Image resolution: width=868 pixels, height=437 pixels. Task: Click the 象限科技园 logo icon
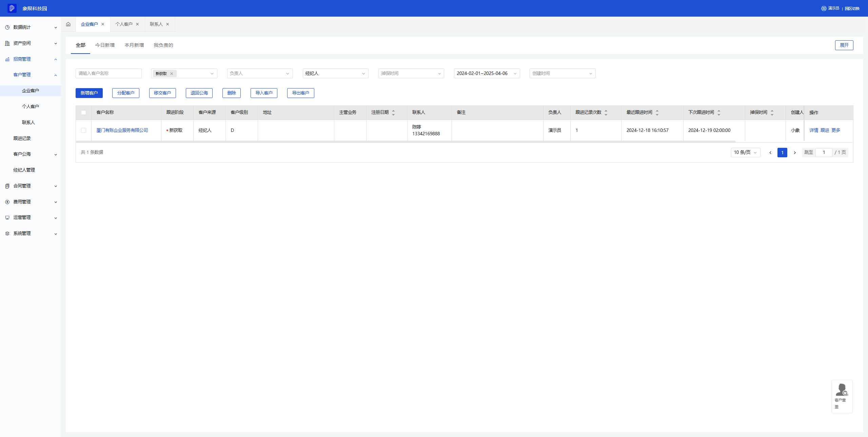click(x=12, y=8)
